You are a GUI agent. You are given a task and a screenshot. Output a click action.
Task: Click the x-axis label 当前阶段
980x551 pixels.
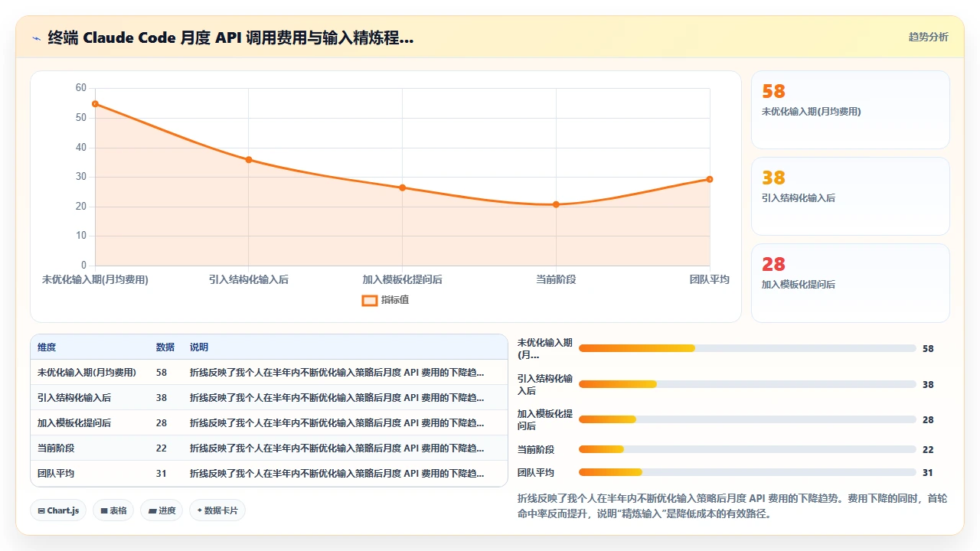click(x=556, y=280)
